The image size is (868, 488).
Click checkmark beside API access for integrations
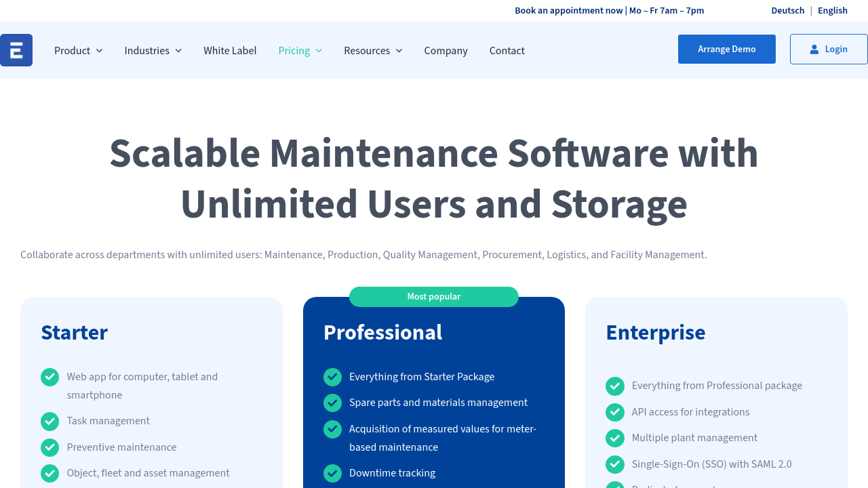point(614,412)
